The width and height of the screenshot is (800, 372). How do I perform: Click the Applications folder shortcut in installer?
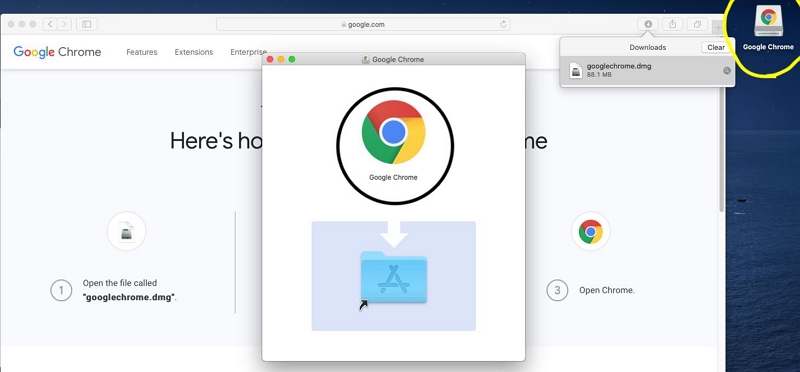point(393,278)
